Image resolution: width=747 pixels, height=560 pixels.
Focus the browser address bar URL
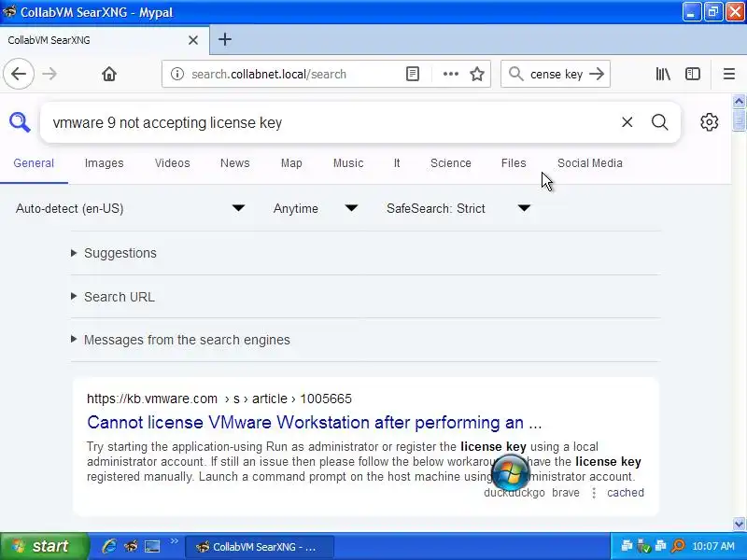pos(269,75)
